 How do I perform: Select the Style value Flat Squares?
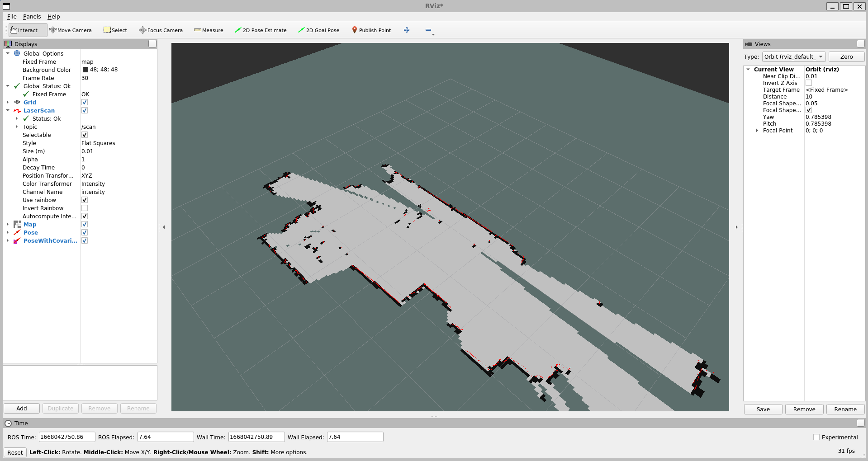[x=98, y=143]
